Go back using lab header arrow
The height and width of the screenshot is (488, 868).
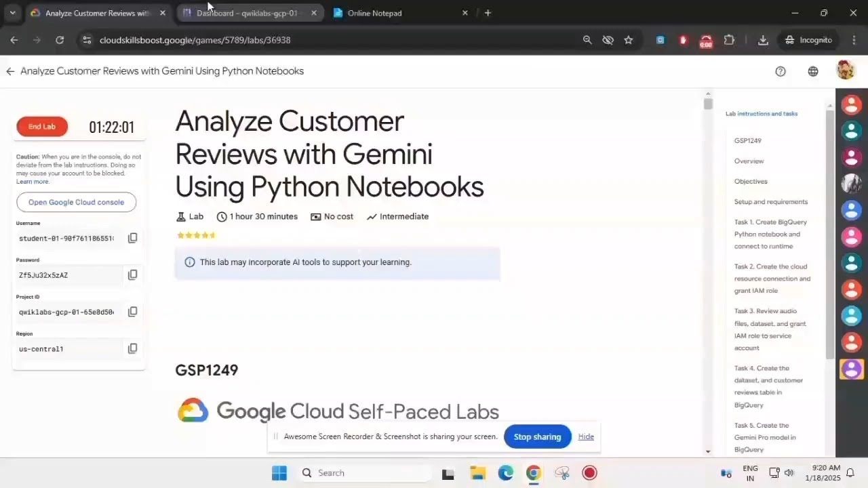coord(9,71)
